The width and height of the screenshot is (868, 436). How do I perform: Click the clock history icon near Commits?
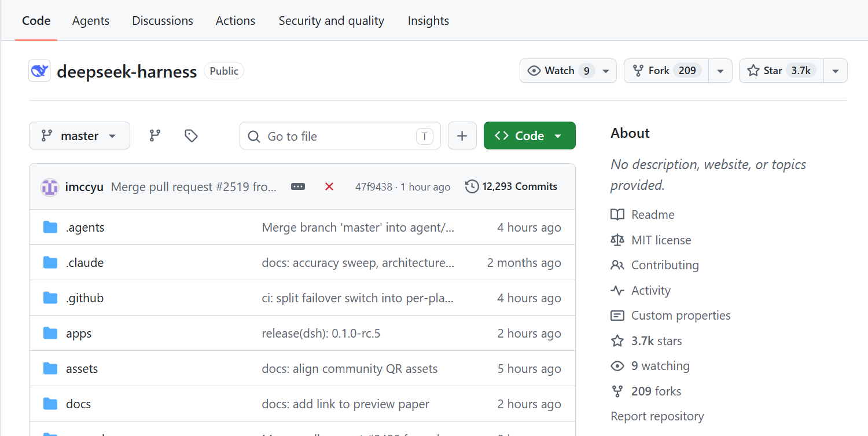click(x=472, y=186)
